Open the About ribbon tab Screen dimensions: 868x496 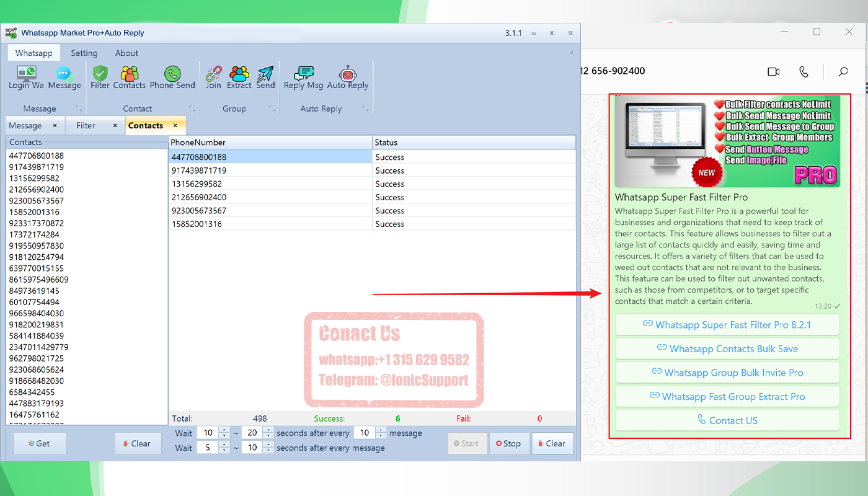click(x=126, y=53)
